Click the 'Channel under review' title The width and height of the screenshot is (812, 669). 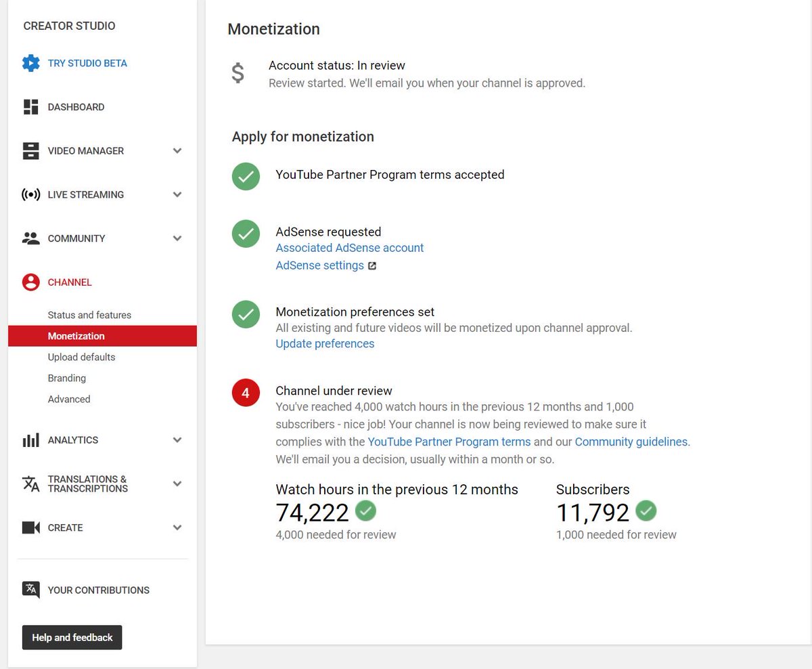pos(334,391)
